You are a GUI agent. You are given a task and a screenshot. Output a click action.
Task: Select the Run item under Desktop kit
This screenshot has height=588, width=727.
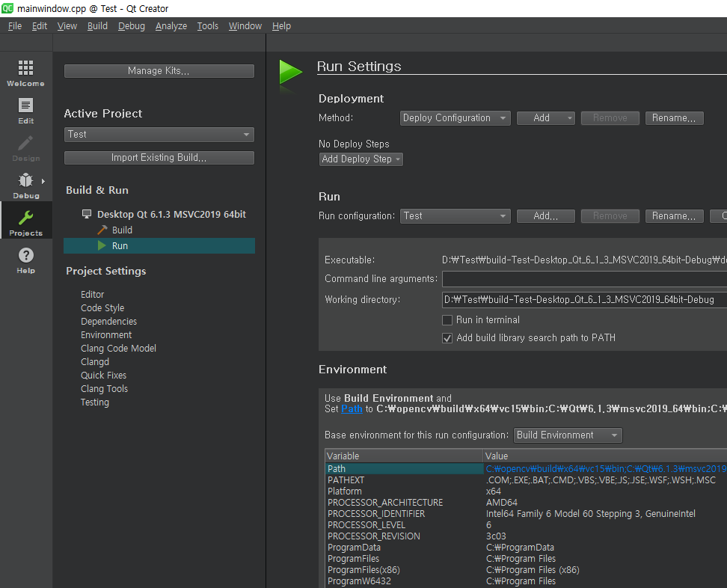point(159,246)
